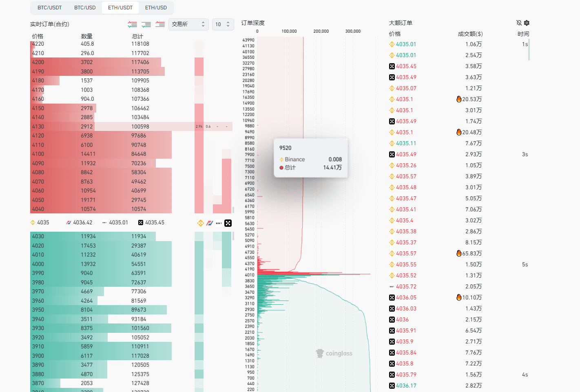The image size is (580, 392).
Task: Switch to the ETH/USD tab
Action: tap(156, 8)
